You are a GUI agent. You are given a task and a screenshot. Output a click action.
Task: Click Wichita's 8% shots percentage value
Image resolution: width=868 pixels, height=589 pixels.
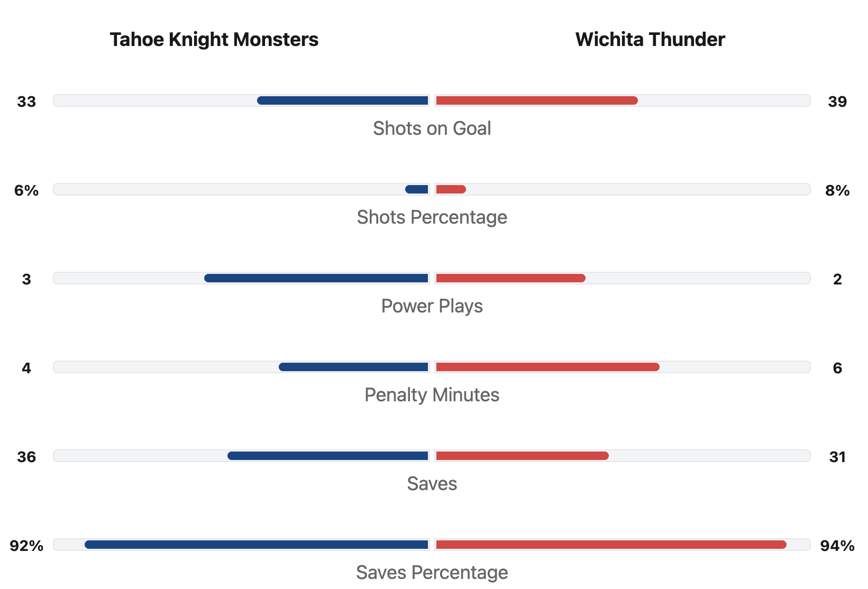pyautogui.click(x=837, y=190)
